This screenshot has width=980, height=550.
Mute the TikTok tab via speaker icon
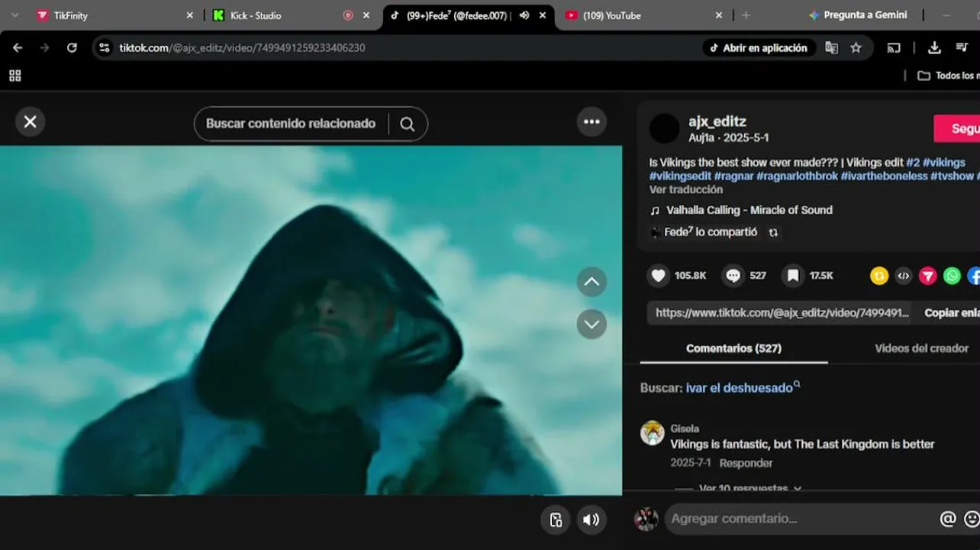click(524, 15)
